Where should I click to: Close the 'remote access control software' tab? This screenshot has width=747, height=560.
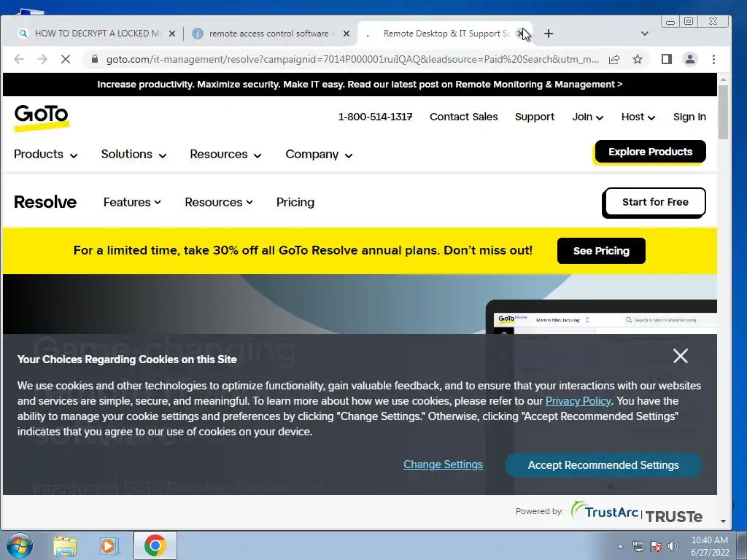click(x=347, y=34)
